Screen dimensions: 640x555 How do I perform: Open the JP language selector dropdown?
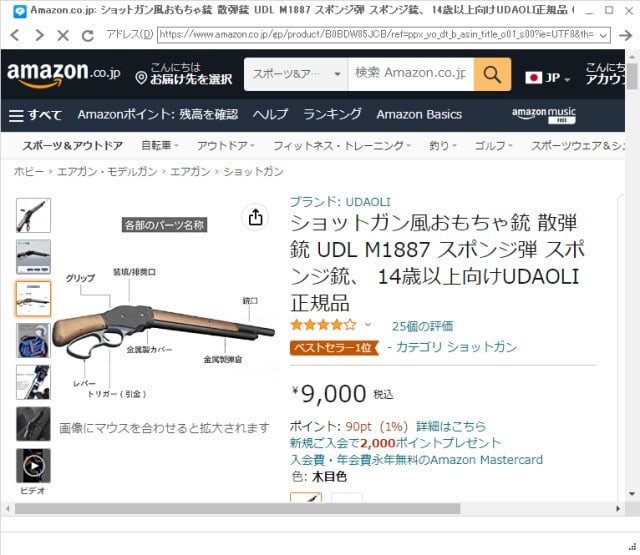coord(547,78)
